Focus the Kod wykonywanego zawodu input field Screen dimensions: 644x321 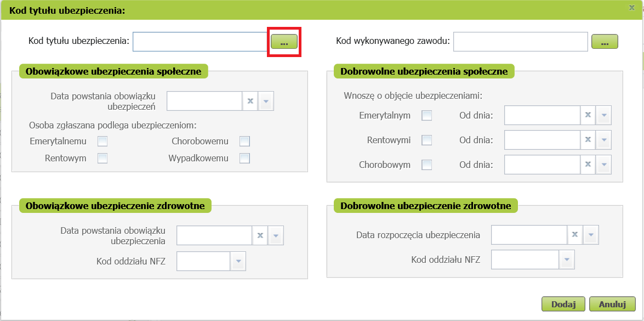pyautogui.click(x=520, y=42)
